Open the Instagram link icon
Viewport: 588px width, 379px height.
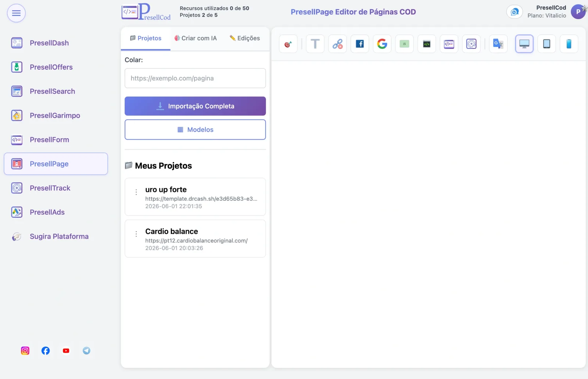(25, 351)
